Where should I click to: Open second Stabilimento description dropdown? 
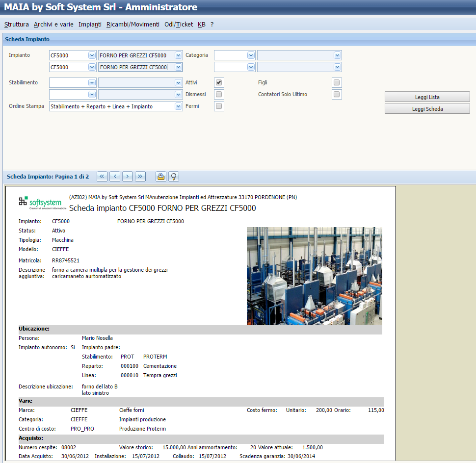click(178, 94)
